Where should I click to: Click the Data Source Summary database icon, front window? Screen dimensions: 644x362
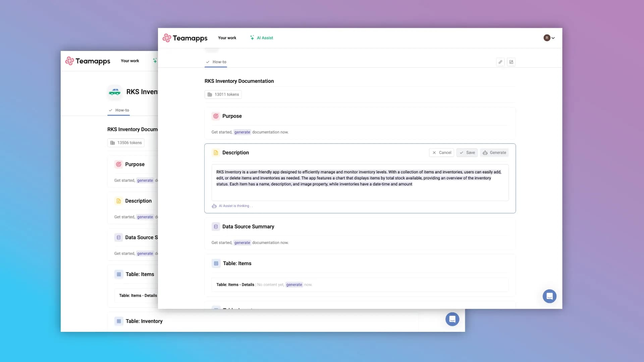coord(216,227)
